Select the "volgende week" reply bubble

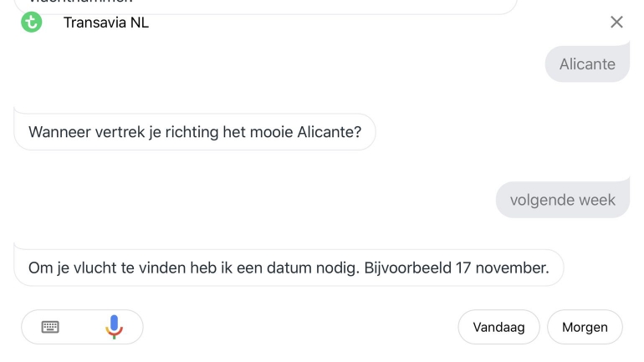[x=562, y=200]
